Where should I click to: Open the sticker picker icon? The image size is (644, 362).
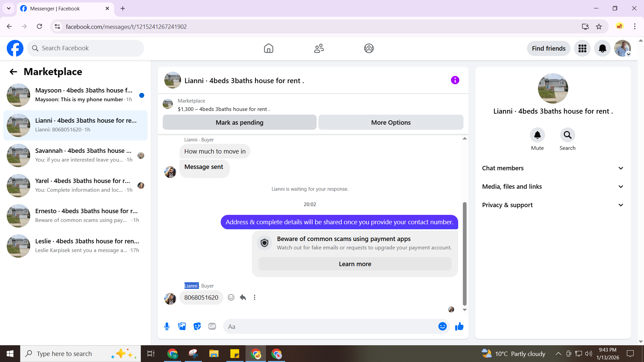(197, 326)
